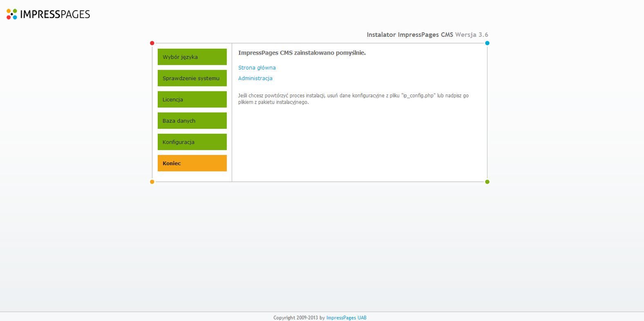The image size is (644, 321).
Task: Click the ImpressPages logo
Action: 48,14
